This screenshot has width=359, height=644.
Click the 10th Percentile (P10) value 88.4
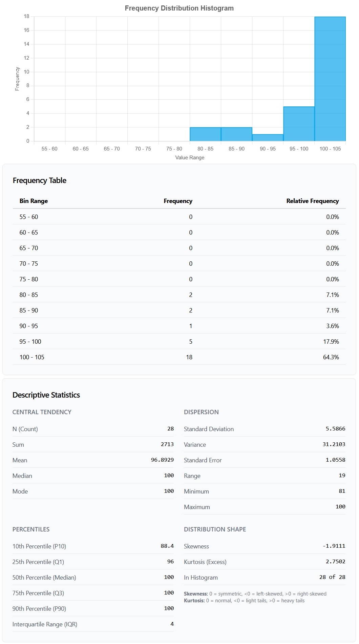(167, 546)
